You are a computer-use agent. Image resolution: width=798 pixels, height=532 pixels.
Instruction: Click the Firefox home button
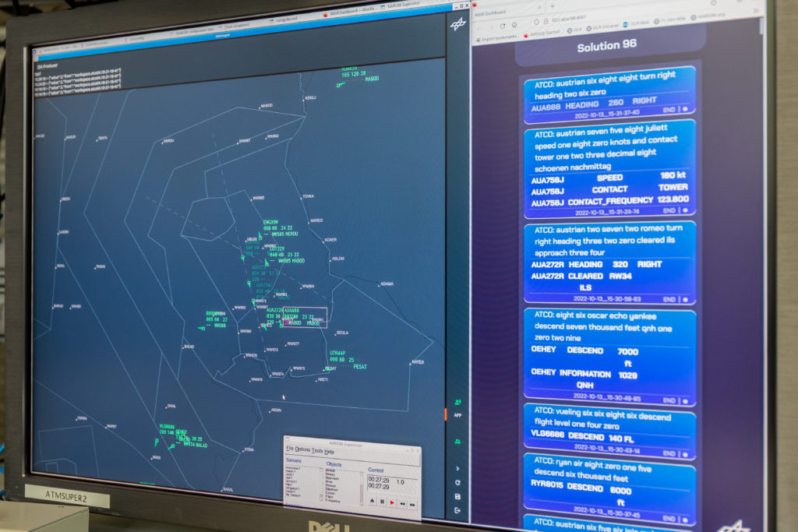pos(514,24)
